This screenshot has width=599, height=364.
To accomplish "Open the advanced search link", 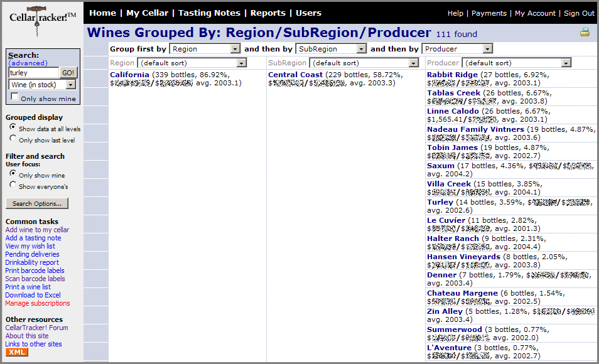I will click(x=28, y=63).
